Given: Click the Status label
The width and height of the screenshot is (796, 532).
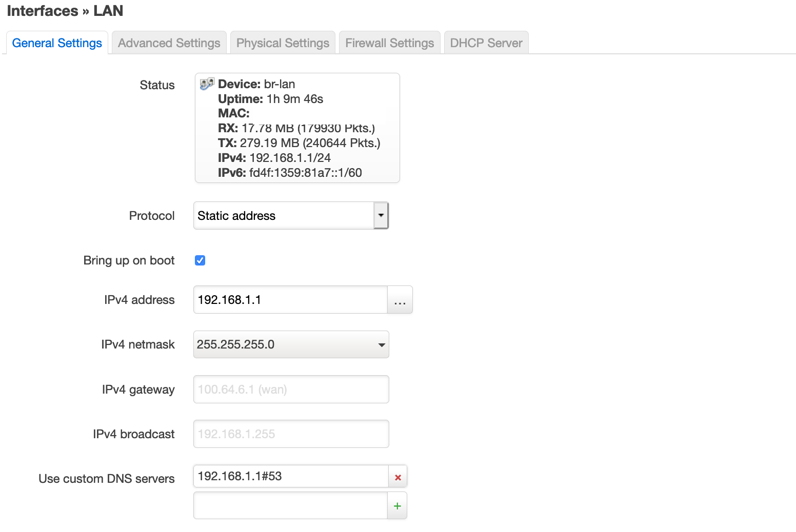Looking at the screenshot, I should click(157, 85).
